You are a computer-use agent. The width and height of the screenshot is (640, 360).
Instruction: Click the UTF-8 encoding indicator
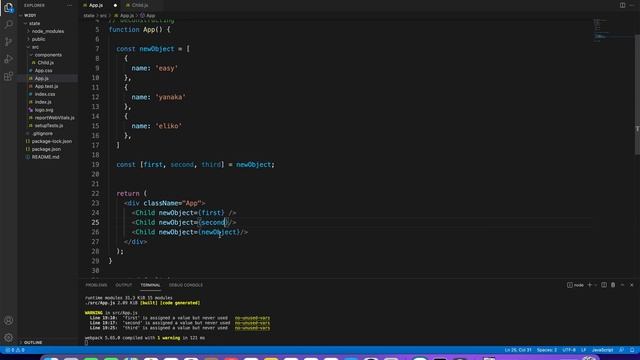(x=569, y=350)
